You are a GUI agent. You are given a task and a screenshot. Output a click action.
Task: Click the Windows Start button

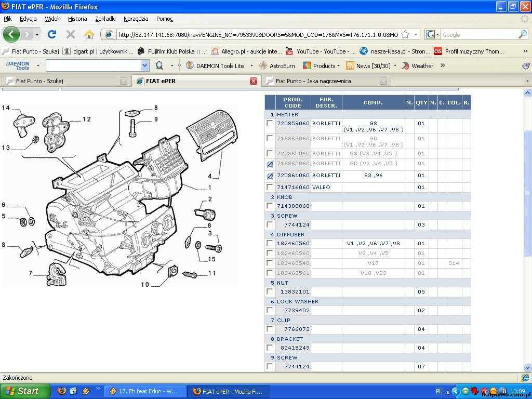coord(25,391)
